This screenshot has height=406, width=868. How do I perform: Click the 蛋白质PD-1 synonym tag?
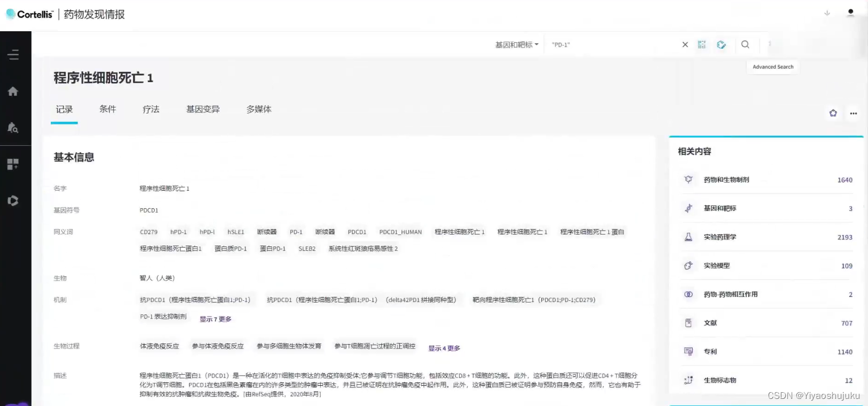point(231,249)
